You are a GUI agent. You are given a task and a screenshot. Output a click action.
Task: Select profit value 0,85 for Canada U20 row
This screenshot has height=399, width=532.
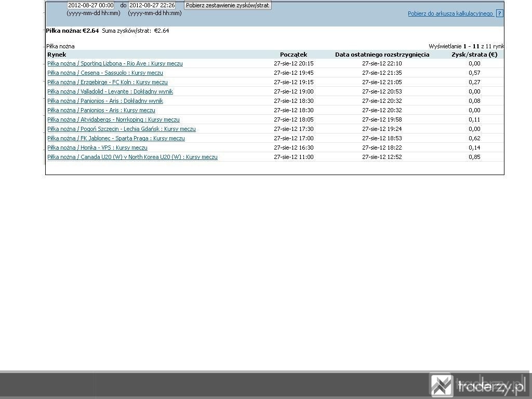[474, 157]
